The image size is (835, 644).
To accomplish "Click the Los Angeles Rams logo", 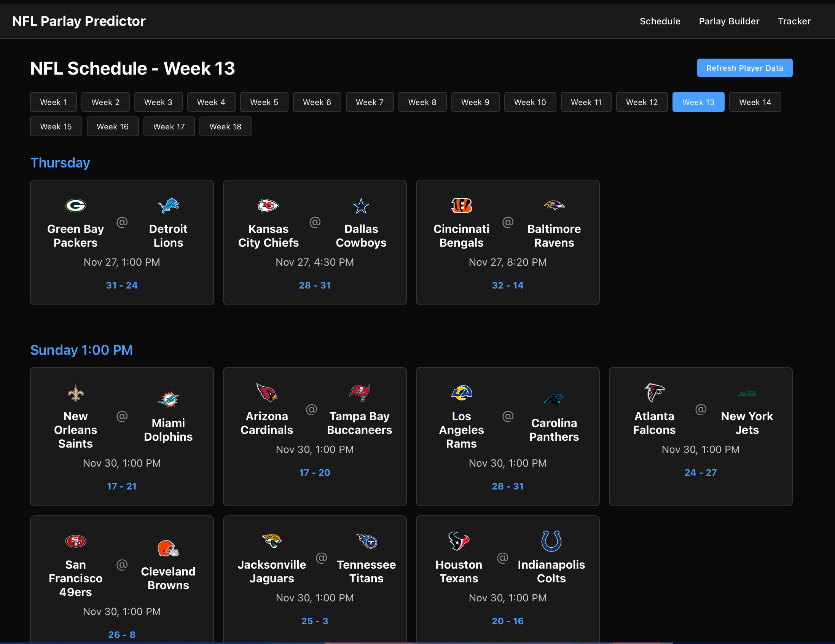I will (461, 393).
